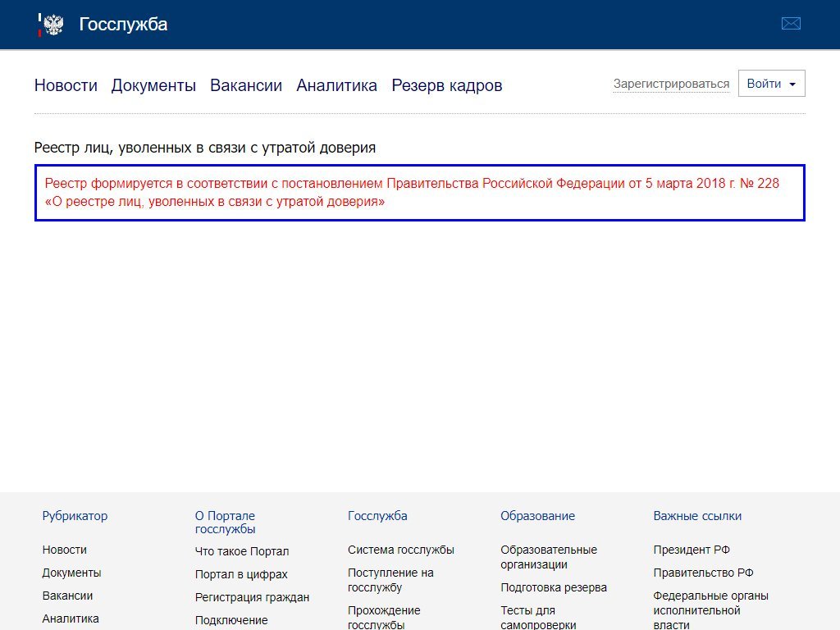Open footer link Регистрация граждан
This screenshot has height=630, width=840.
252,597
